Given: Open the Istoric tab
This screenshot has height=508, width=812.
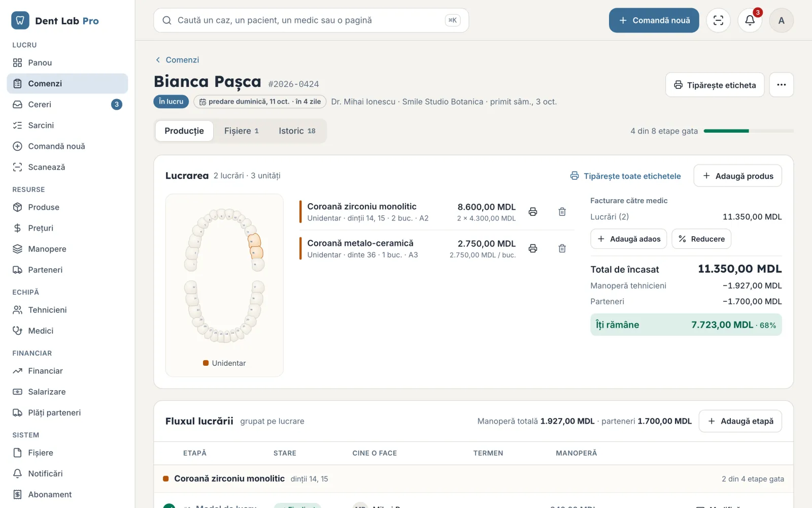Looking at the screenshot, I should 297,131.
